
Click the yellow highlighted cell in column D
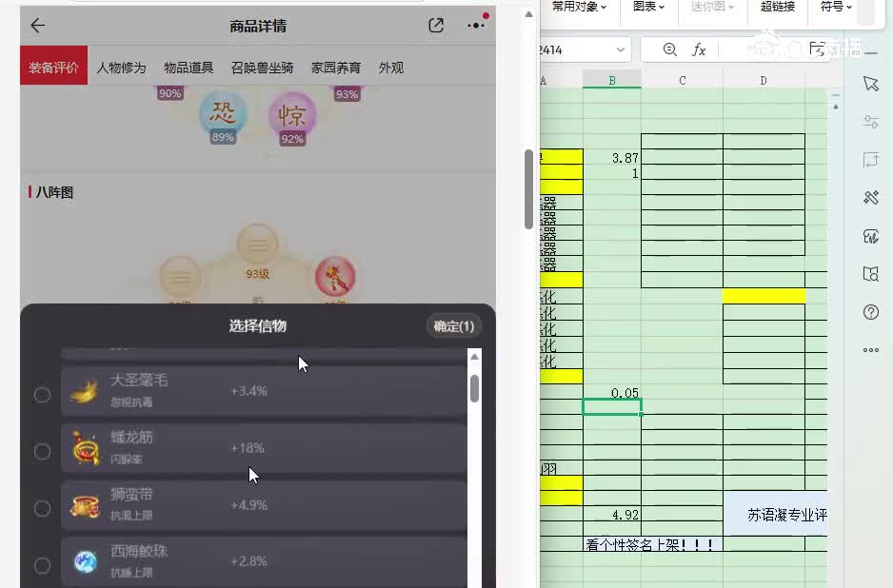point(764,296)
